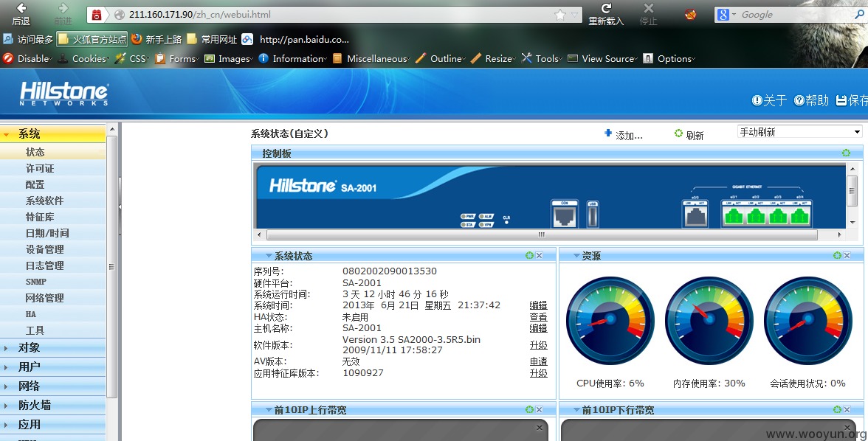Close the 系统状态 panel

pos(539,255)
